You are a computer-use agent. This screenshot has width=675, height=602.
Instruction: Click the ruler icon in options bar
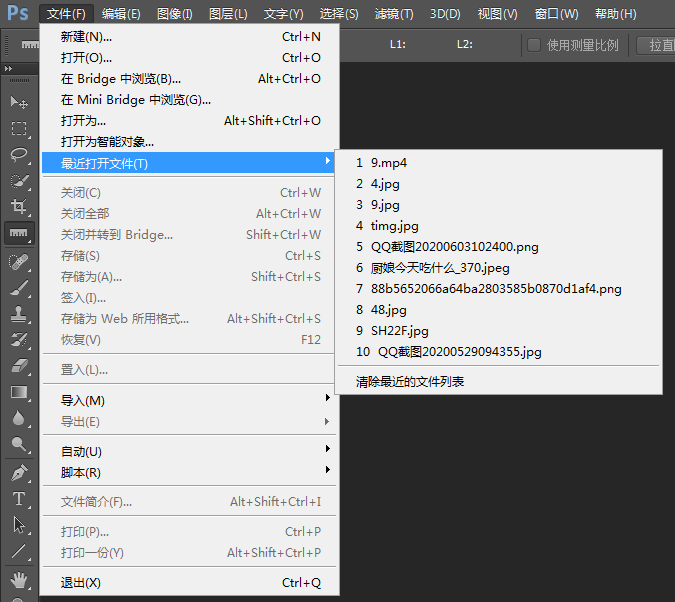click(29, 44)
